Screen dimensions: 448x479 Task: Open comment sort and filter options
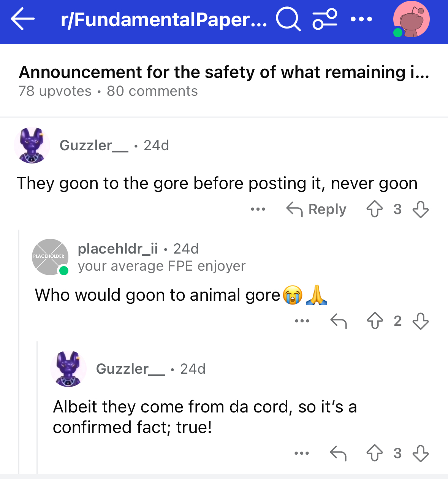[x=325, y=19]
